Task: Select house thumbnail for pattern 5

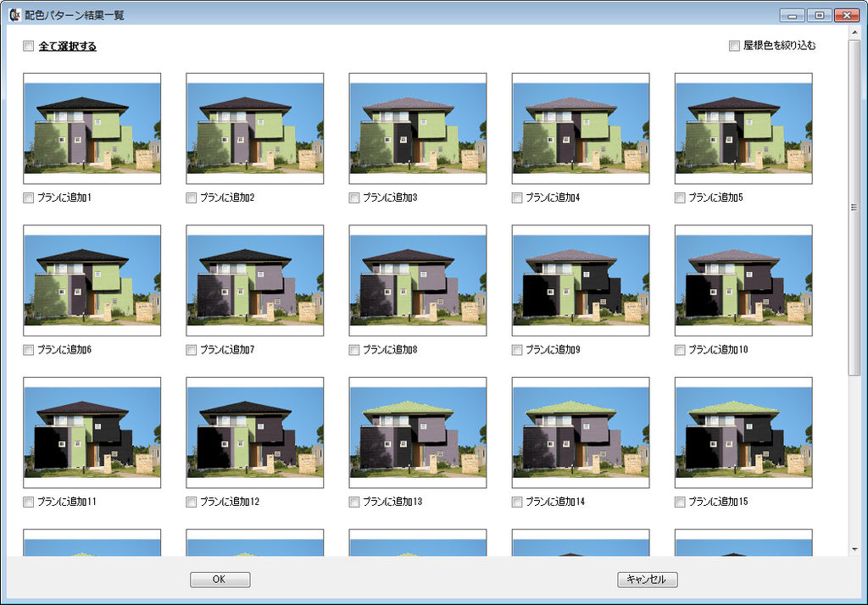Action: coord(743,129)
